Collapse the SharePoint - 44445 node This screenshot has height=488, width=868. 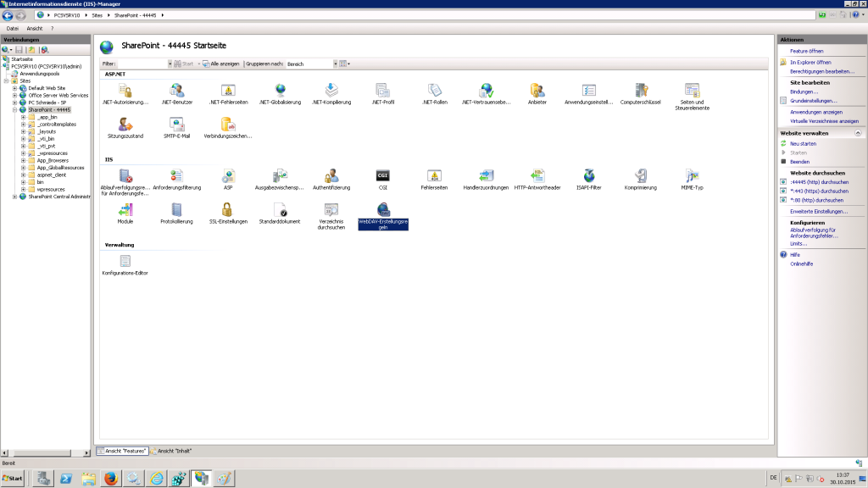[15, 109]
